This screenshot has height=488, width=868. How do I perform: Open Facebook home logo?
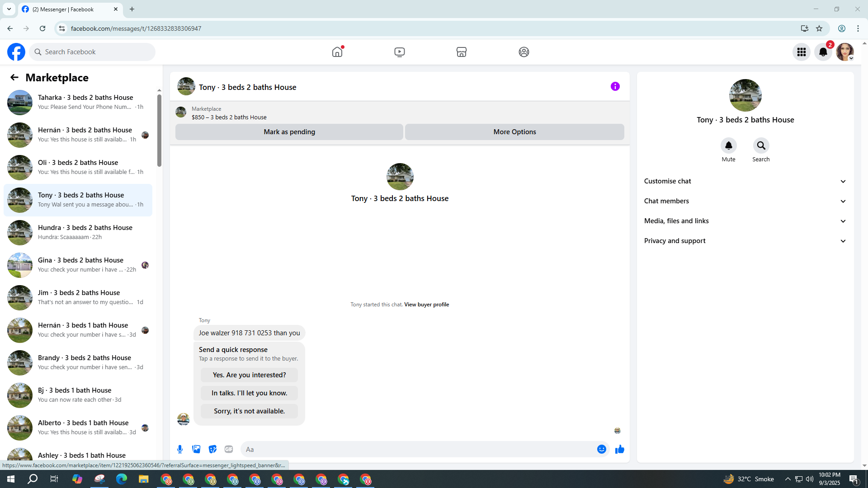(16, 52)
